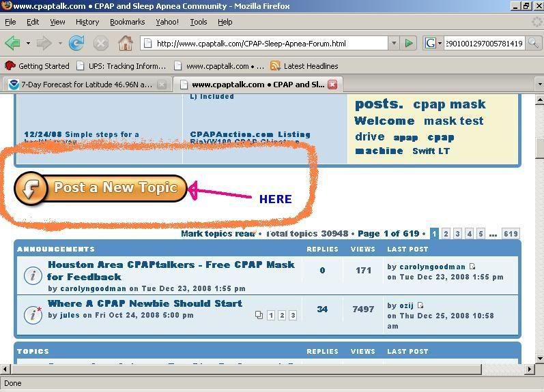Open the list-all-tabs dropdown arrow

(x=539, y=85)
